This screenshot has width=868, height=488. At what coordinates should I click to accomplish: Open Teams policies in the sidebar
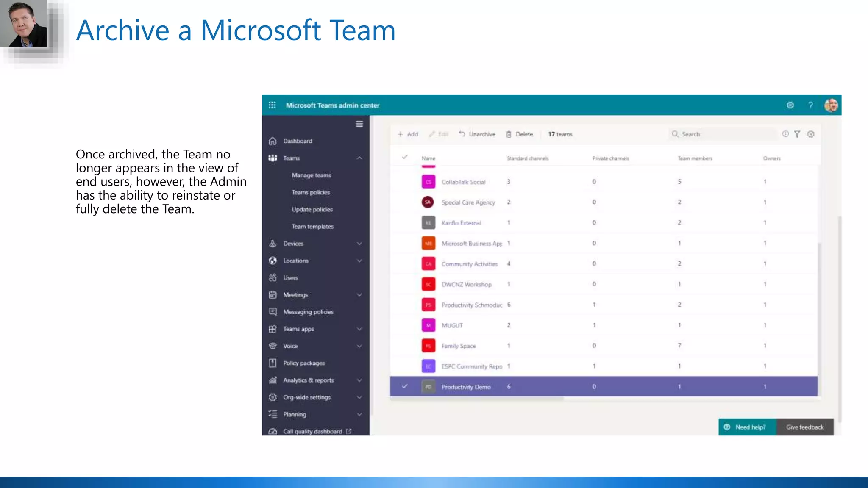tap(311, 192)
